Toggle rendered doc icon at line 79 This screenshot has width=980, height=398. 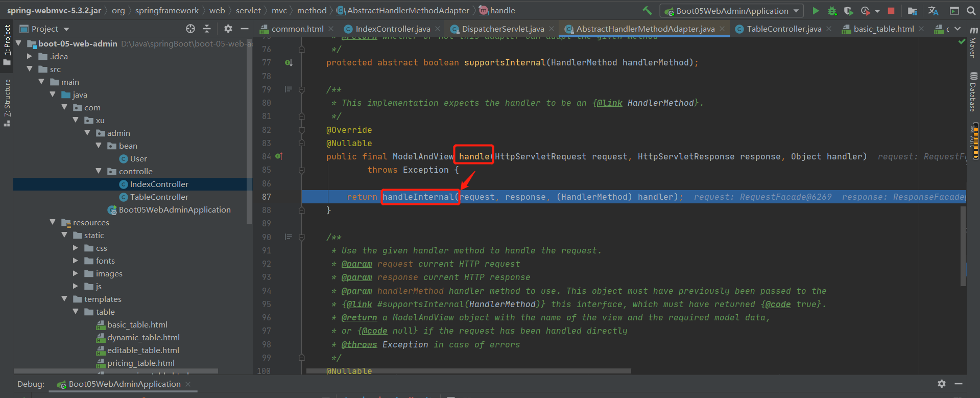tap(289, 89)
